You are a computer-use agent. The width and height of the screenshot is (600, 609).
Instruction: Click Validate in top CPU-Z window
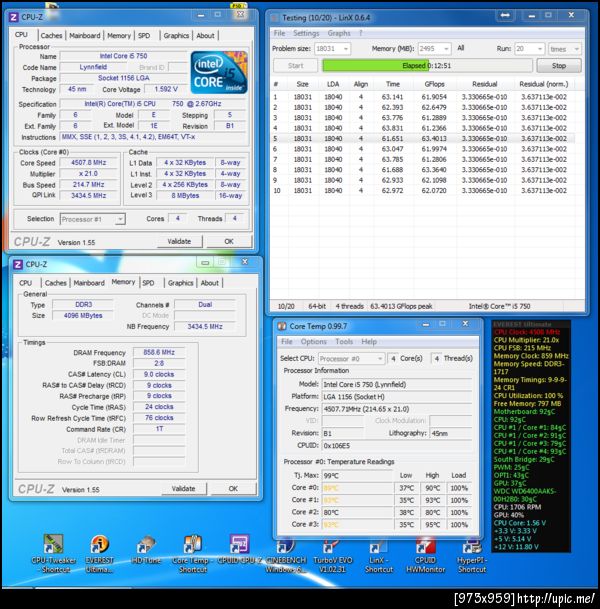(x=179, y=242)
